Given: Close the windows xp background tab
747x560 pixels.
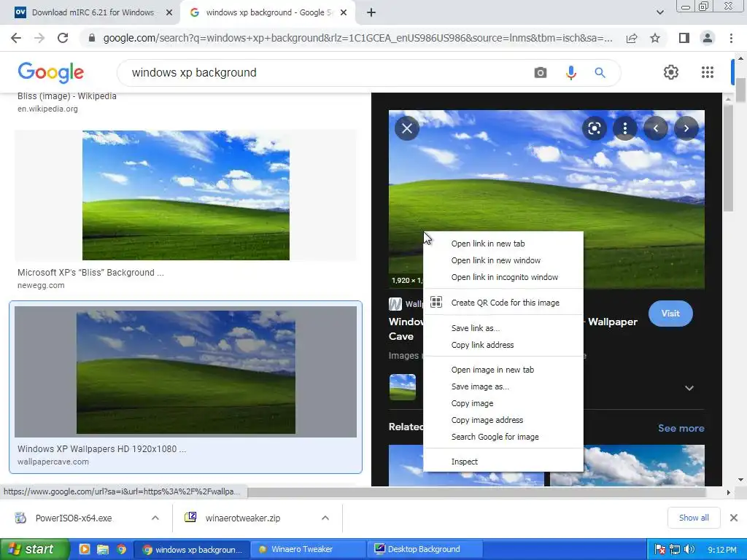Looking at the screenshot, I should coord(344,13).
